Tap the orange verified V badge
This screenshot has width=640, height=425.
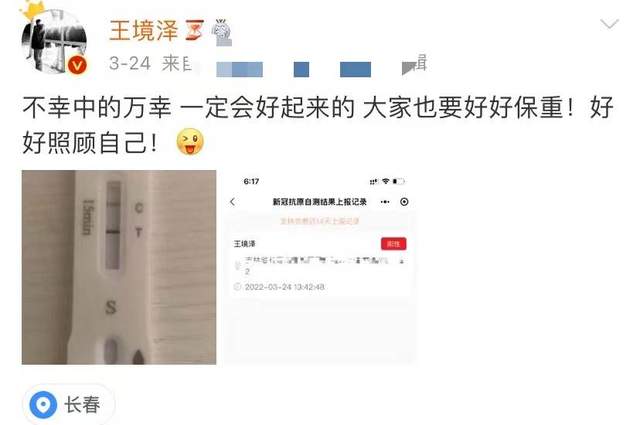tap(77, 66)
